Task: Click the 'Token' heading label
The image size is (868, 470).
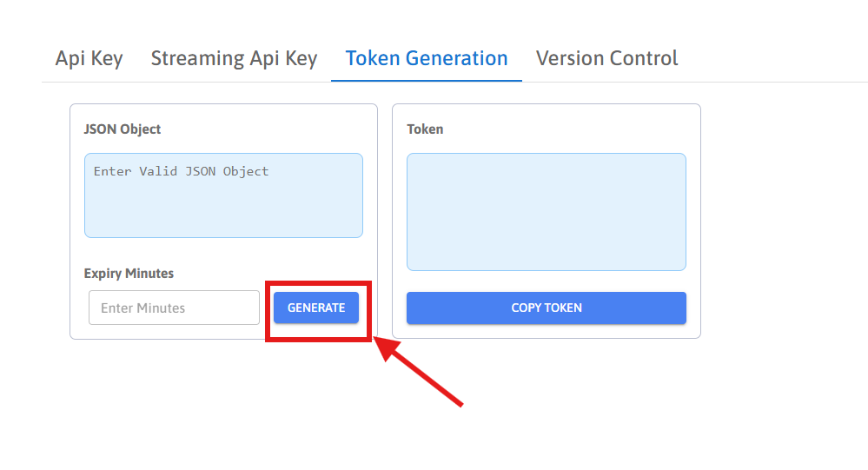Action: click(x=425, y=129)
